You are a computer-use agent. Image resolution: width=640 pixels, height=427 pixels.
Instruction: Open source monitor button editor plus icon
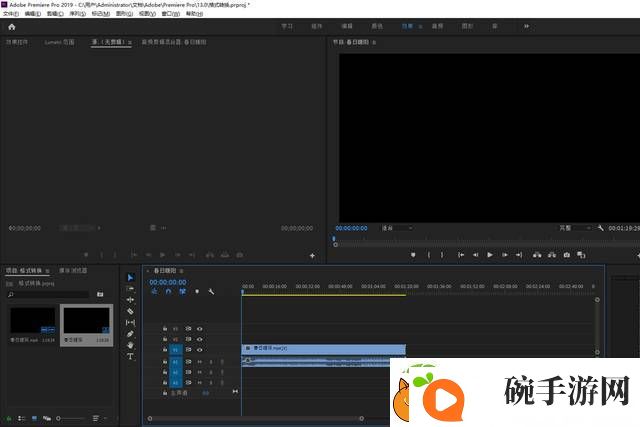point(312,256)
